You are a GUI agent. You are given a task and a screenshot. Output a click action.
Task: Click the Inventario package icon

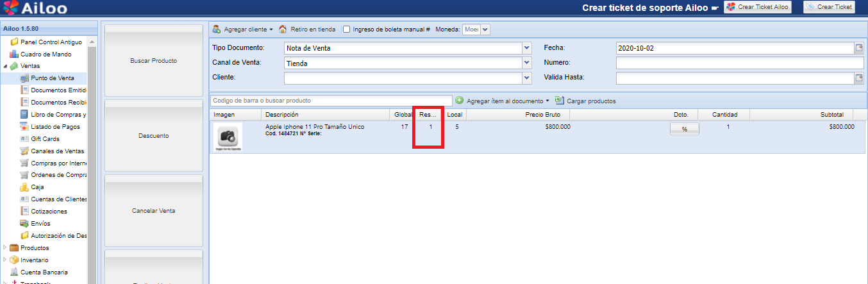pos(14,260)
